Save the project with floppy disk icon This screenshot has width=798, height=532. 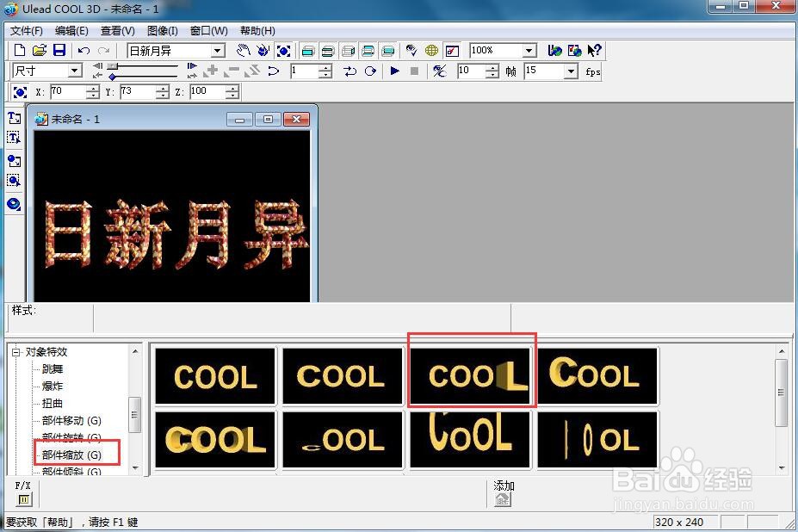tap(59, 51)
